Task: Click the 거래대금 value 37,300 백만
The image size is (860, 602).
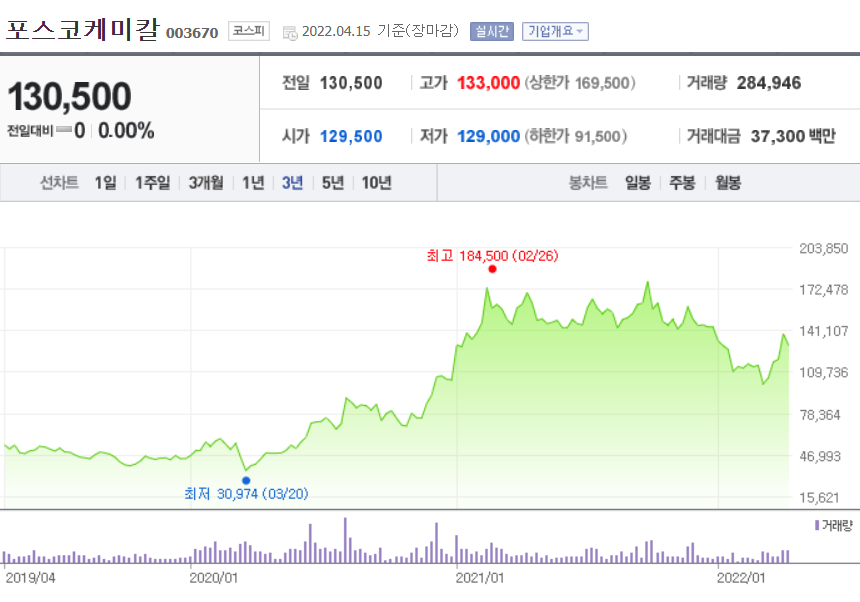Action: [793, 136]
